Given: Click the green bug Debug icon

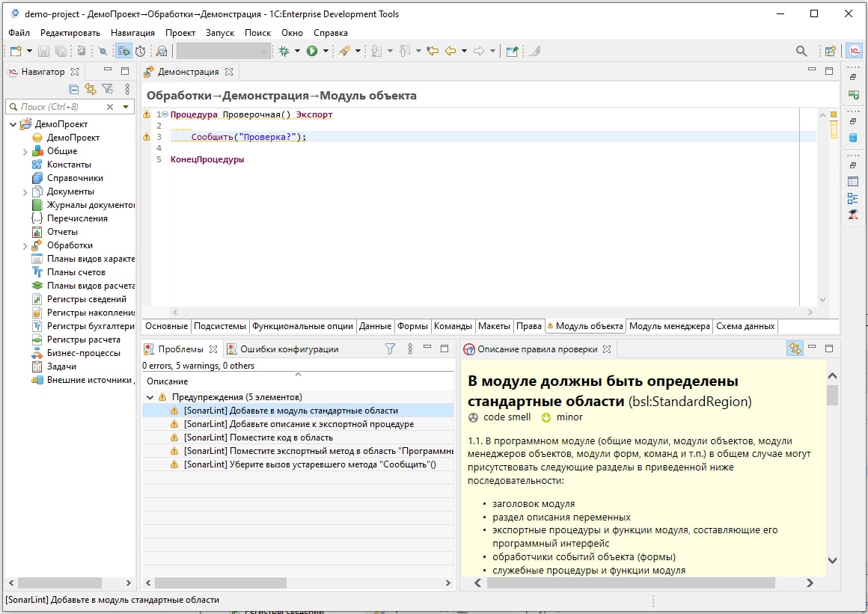Looking at the screenshot, I should pos(284,51).
